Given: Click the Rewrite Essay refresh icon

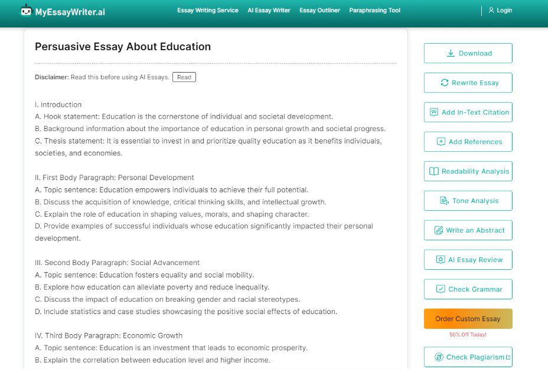Looking at the screenshot, I should pyautogui.click(x=445, y=83).
